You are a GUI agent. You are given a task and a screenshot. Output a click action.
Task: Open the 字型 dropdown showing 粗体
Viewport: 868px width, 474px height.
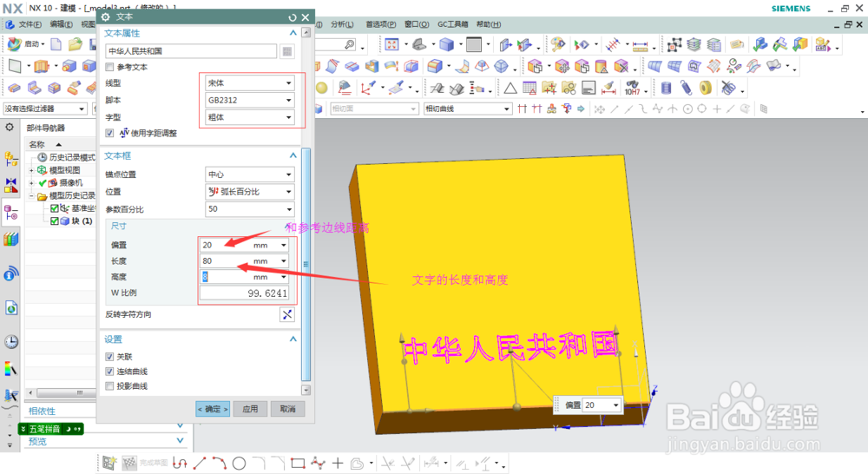(249, 117)
